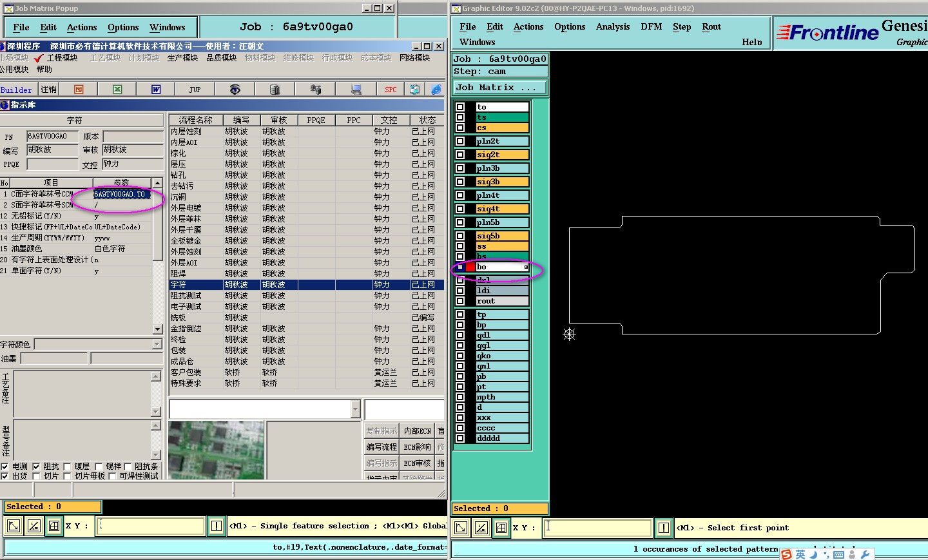The height and width of the screenshot is (560, 928).
Task: Click the 内部ECN button
Action: 417,431
